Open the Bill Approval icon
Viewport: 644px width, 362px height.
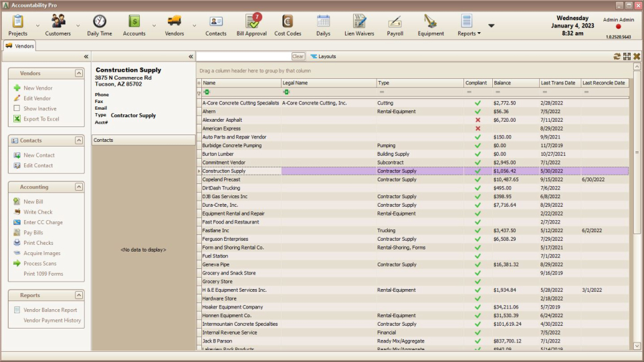click(x=251, y=24)
